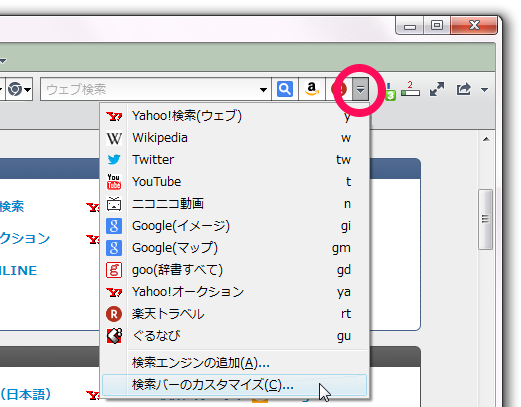Select YouTube search engine

click(235, 182)
